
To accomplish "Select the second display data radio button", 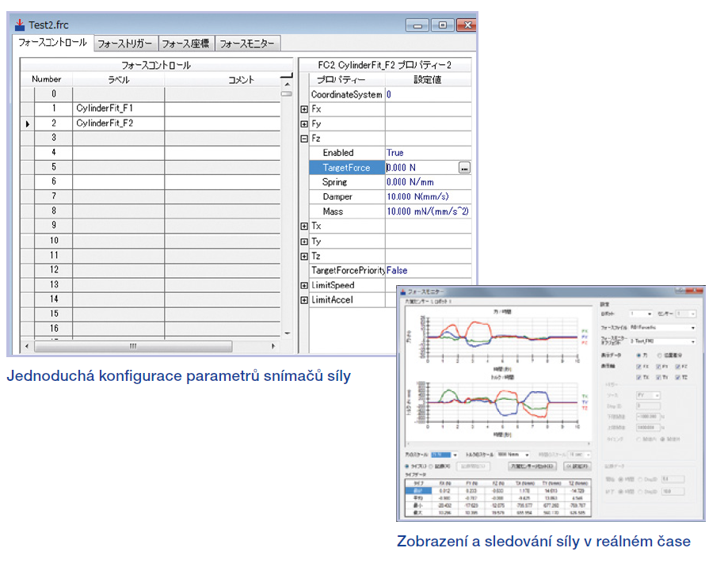I will click(659, 356).
